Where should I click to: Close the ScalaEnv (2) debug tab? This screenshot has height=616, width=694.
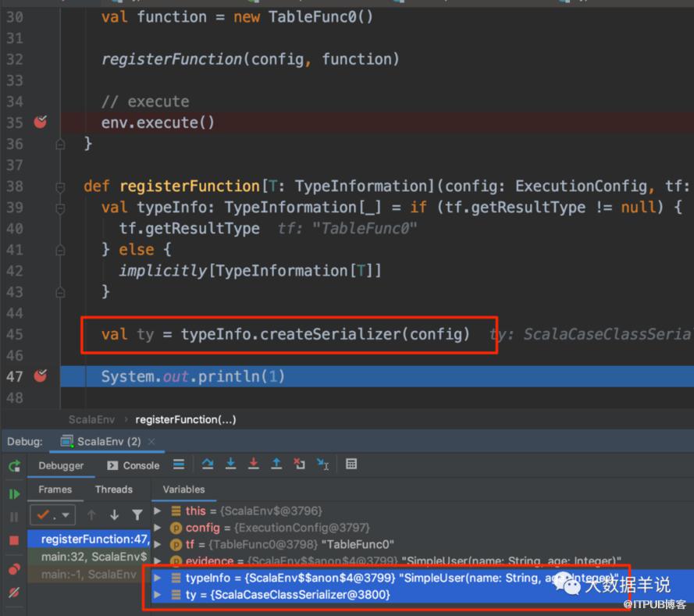[x=151, y=442]
